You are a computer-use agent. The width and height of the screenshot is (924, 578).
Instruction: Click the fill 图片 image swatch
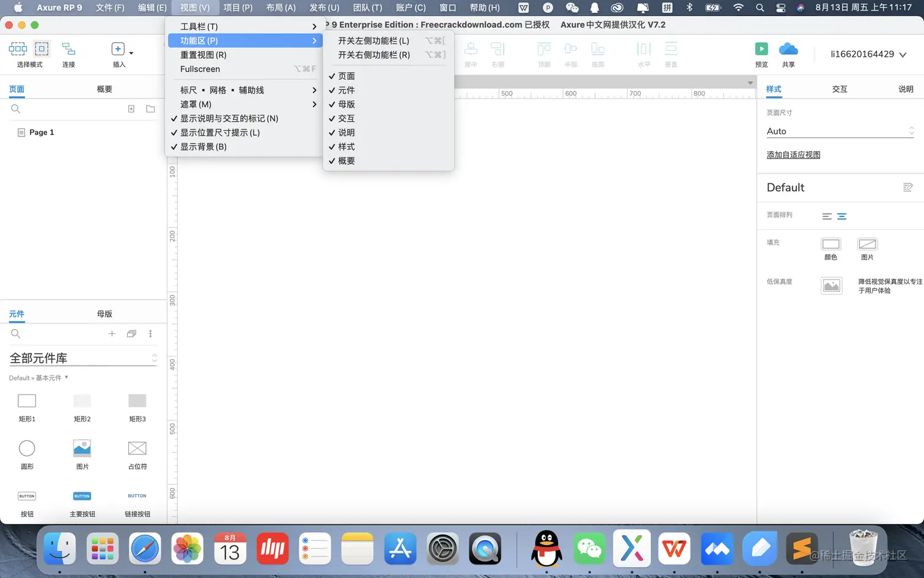(x=868, y=244)
